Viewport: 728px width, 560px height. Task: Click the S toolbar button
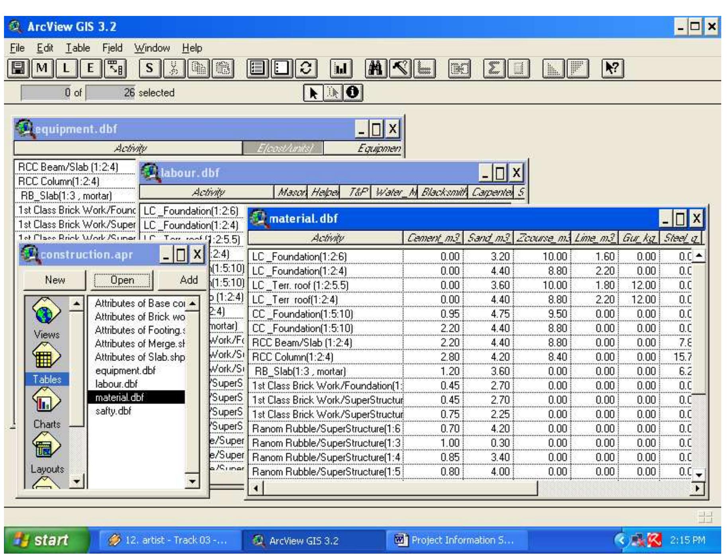coord(150,68)
